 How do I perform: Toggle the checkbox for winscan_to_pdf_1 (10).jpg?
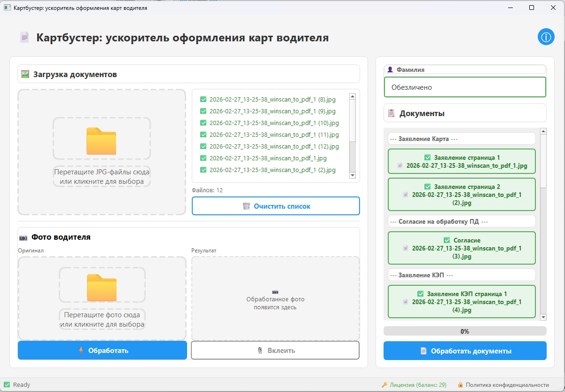(203, 123)
